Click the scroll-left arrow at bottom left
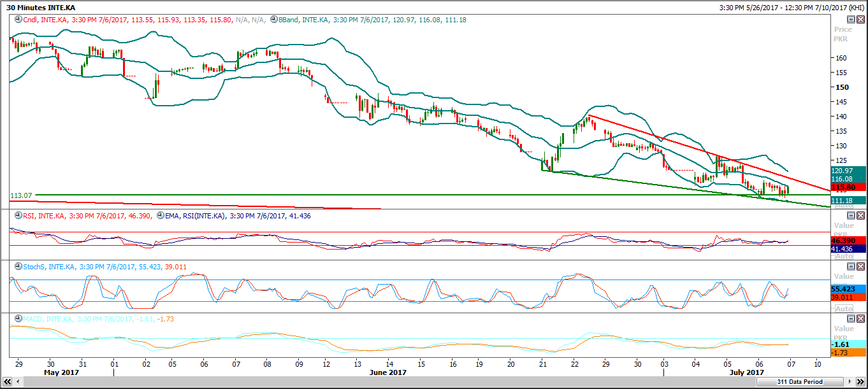 pyautogui.click(x=17, y=381)
